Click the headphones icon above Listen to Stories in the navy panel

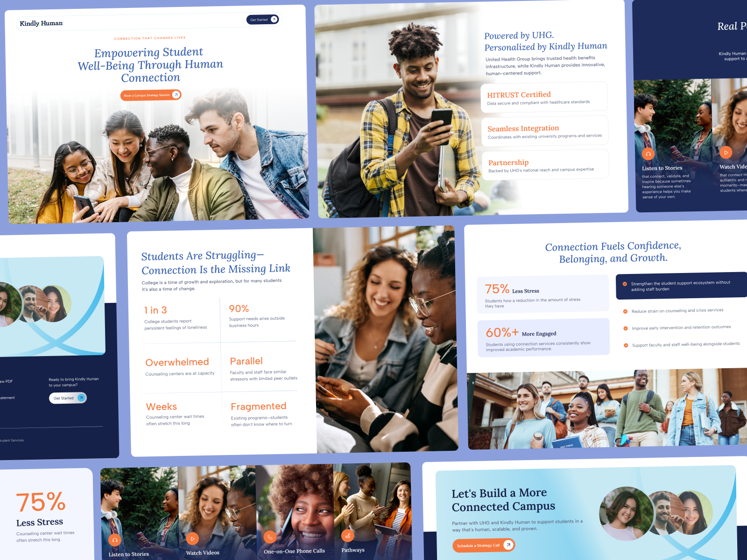(x=648, y=154)
